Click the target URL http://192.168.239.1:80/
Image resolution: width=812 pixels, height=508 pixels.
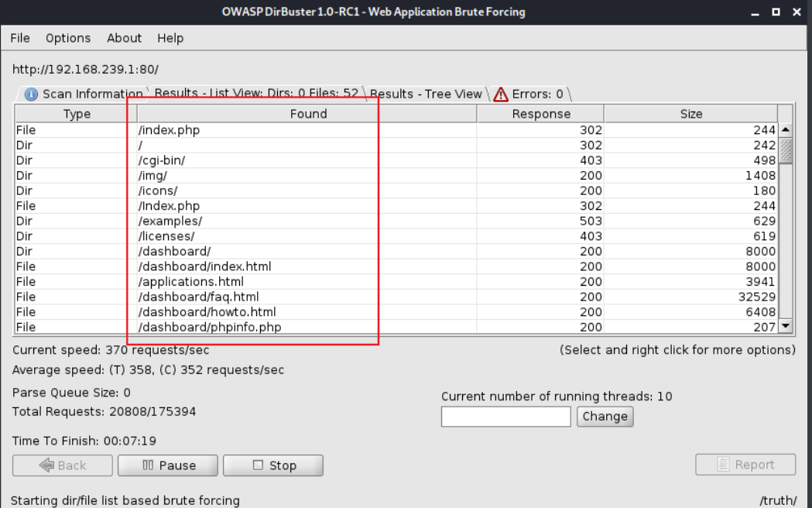[85, 70]
